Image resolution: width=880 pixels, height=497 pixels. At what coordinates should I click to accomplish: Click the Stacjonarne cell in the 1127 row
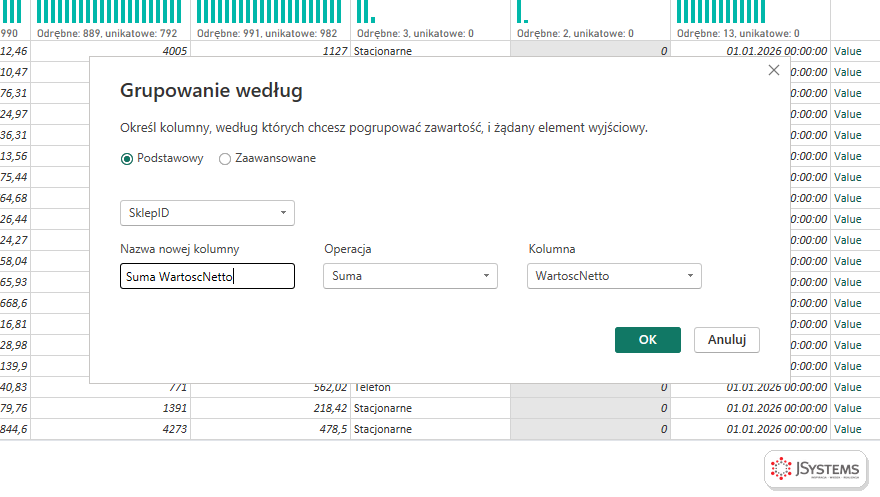[x=430, y=51]
